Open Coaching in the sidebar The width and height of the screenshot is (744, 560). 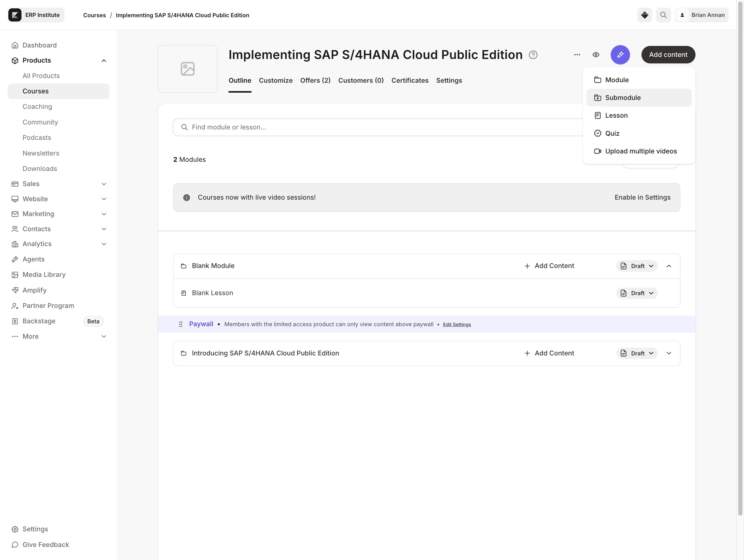click(x=37, y=107)
